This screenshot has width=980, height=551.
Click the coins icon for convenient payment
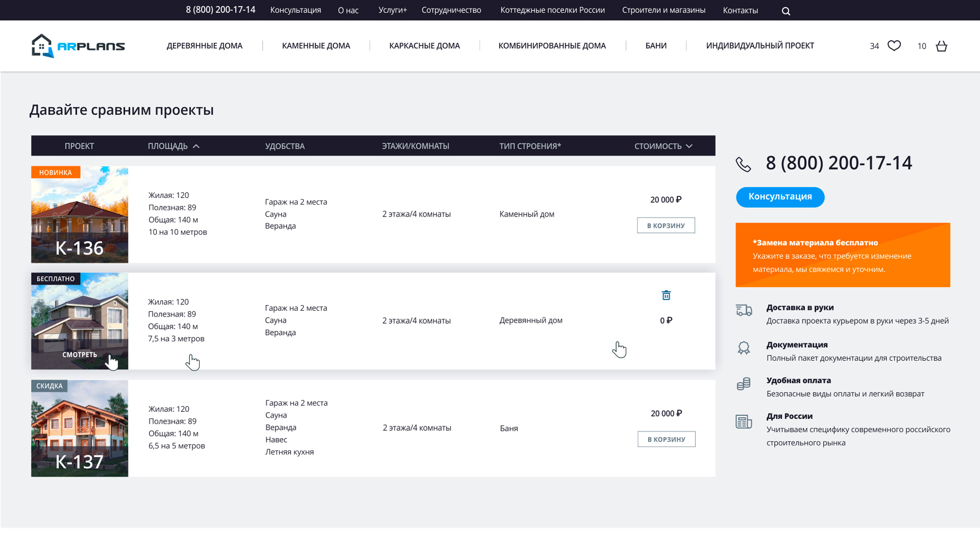743,384
